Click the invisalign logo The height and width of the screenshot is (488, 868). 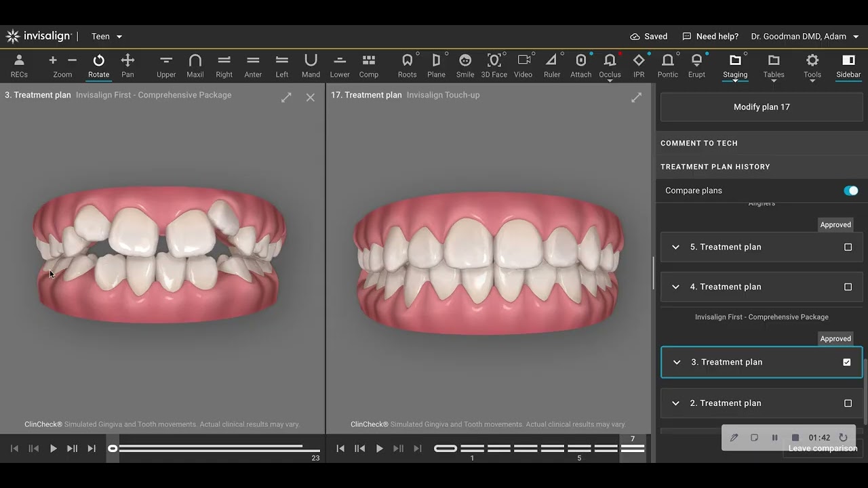38,37
